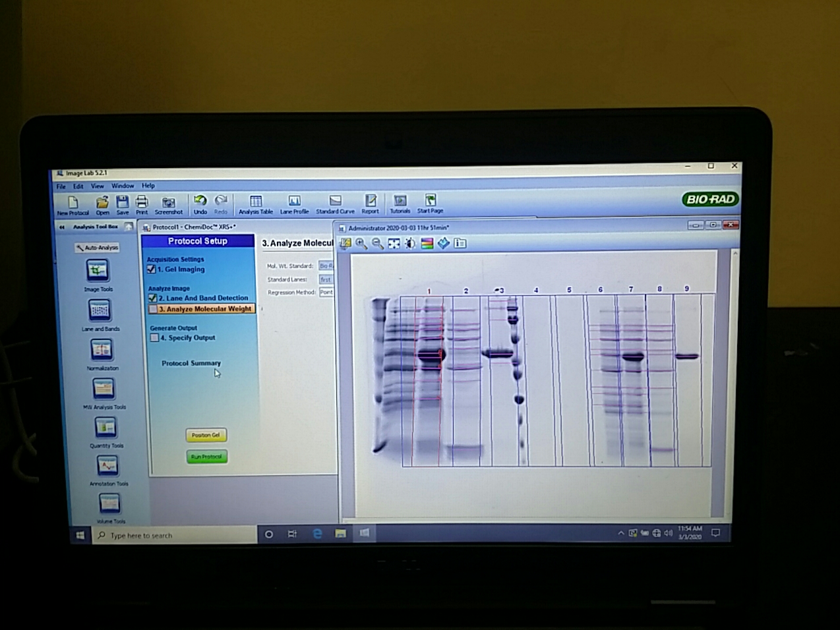Save using the floppy disk icon
The height and width of the screenshot is (630, 840).
[x=122, y=202]
